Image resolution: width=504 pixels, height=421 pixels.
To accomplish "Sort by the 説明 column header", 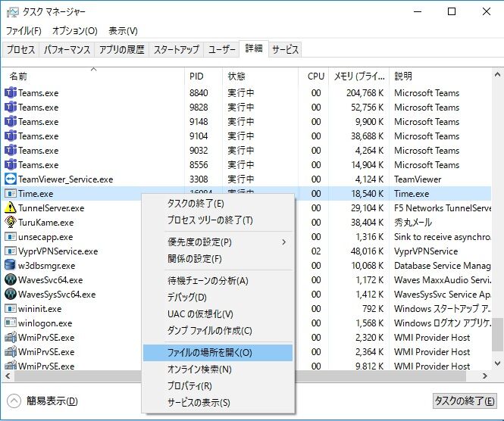I will (x=440, y=76).
